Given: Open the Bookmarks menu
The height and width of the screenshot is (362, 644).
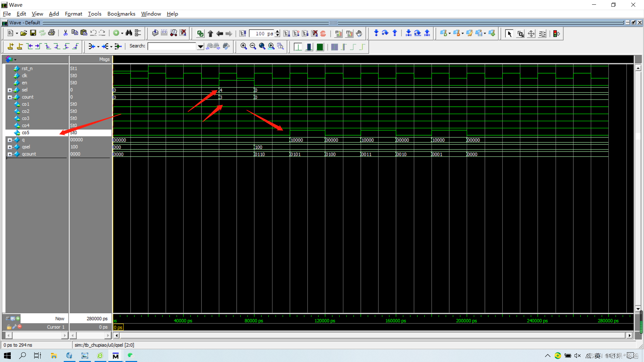Looking at the screenshot, I should click(121, 14).
